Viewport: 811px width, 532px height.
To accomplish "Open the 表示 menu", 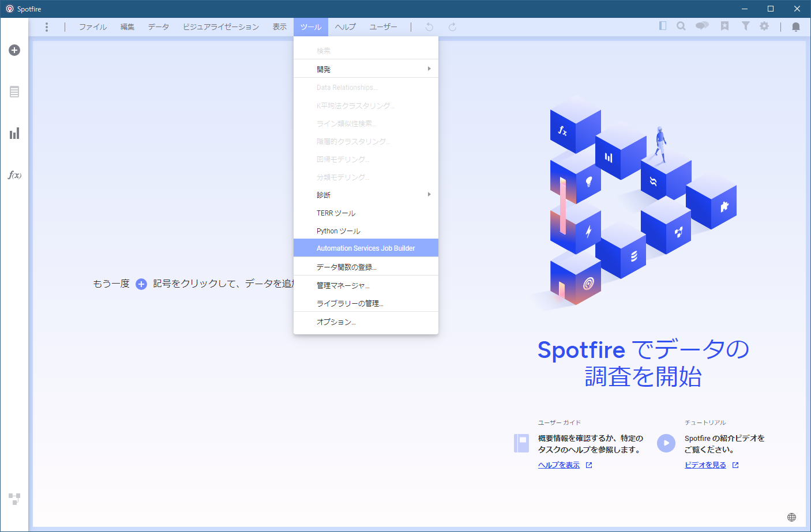I will (280, 27).
